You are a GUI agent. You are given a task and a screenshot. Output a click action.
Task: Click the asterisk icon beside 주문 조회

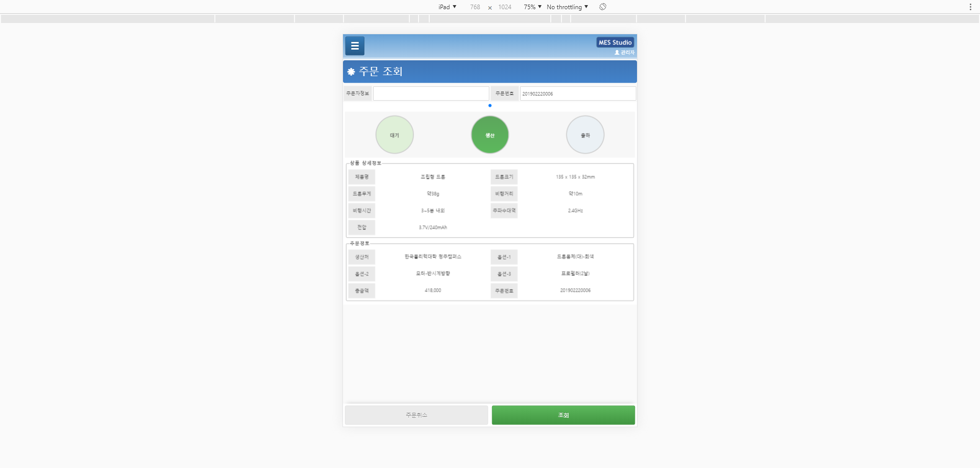[x=351, y=72]
